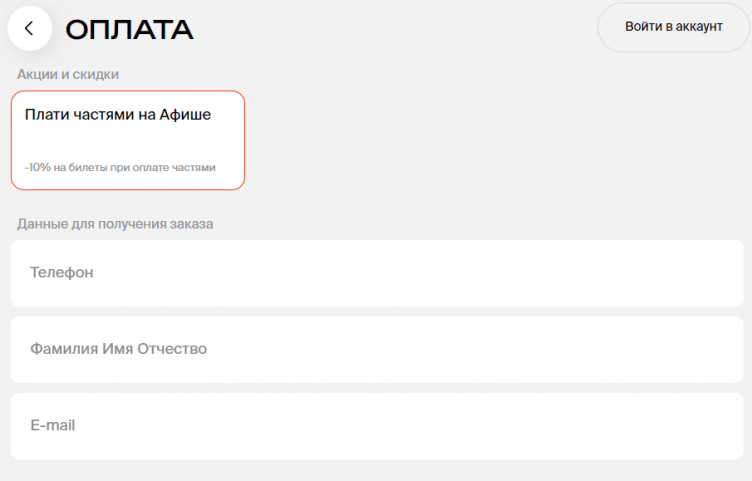Image resolution: width=752 pixels, height=481 pixels.
Task: Choose the pay-in-installments discount offer
Action: point(128,140)
